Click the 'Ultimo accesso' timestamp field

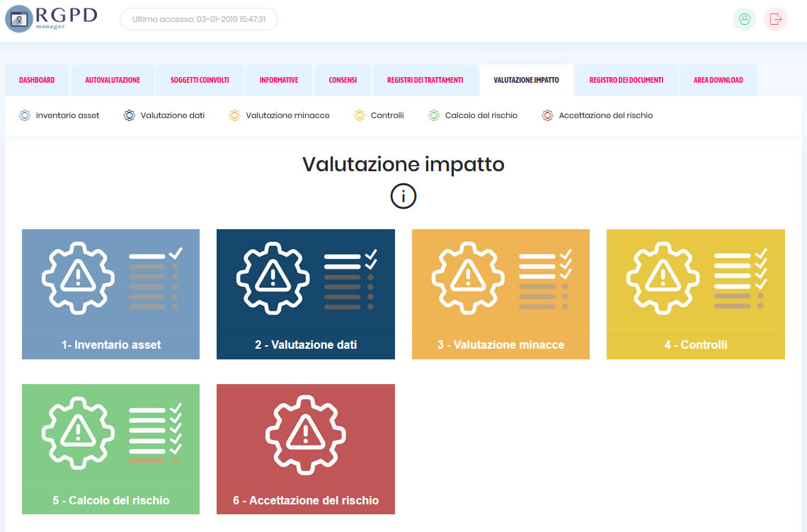point(199,19)
